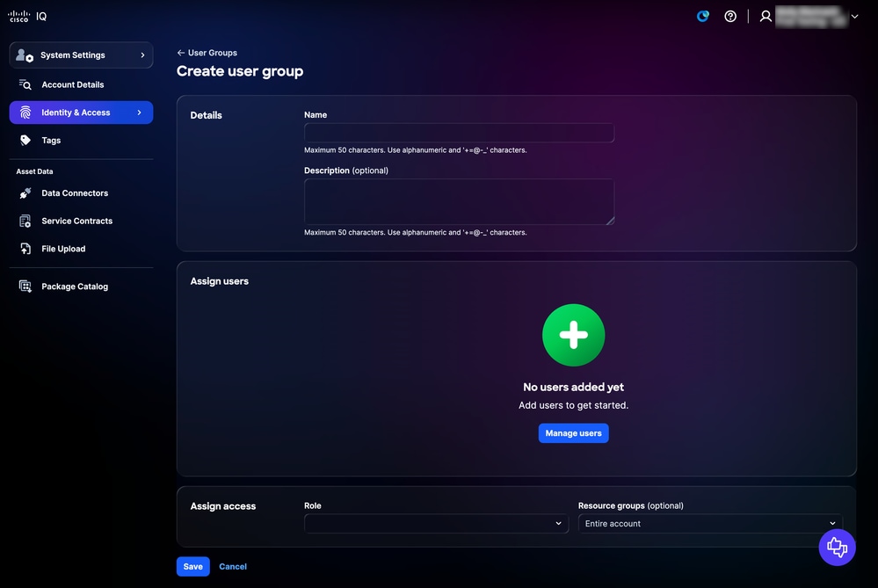Click the 'Assign access' section label
Image resolution: width=878 pixels, height=588 pixels.
[x=223, y=505]
